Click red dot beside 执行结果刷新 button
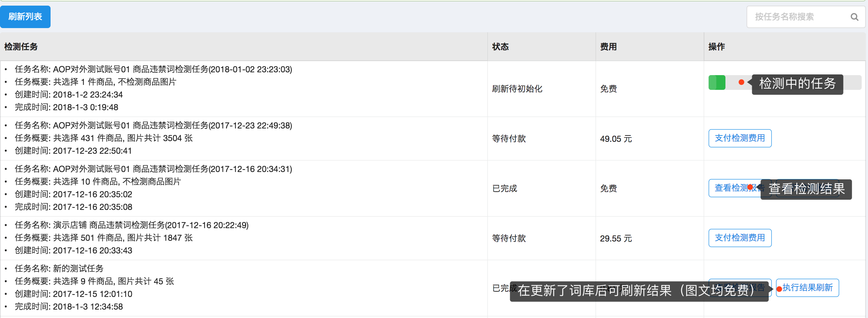The width and height of the screenshot is (868, 318). 779,289
